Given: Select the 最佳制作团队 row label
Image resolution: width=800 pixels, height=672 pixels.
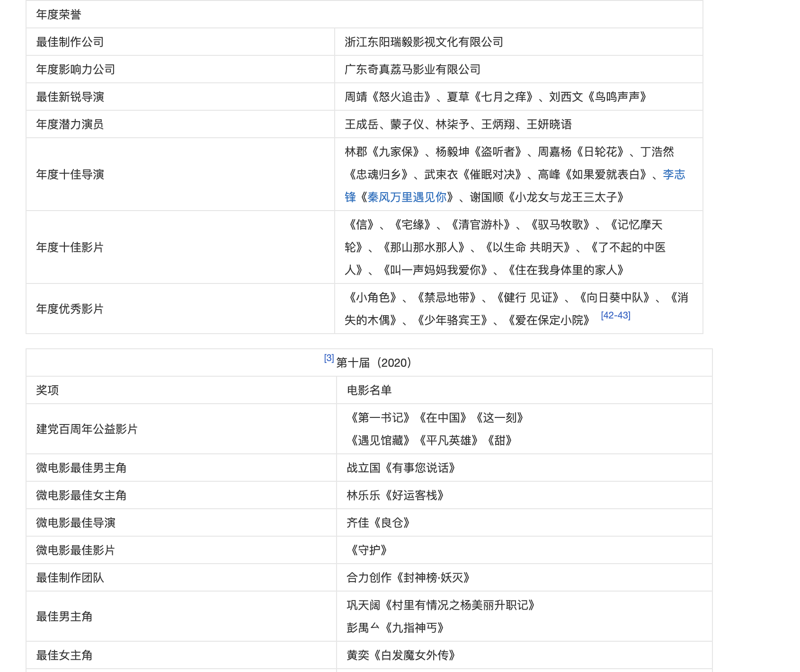Looking at the screenshot, I should coord(70,578).
